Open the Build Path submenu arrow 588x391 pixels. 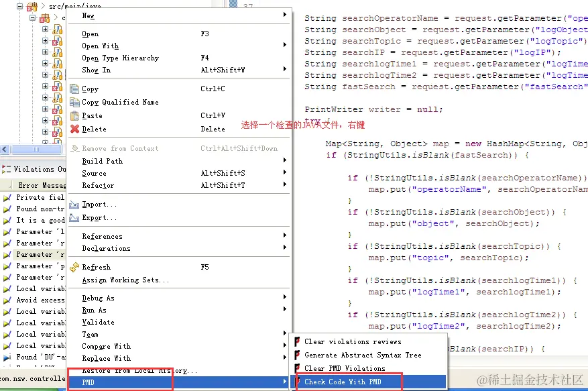pos(285,160)
